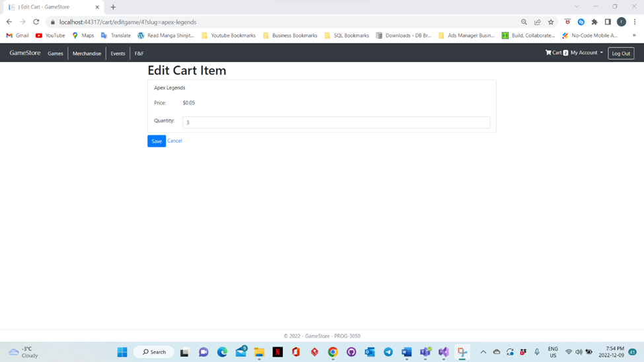Open the Youtube Bookmarks folder
Image resolution: width=644 pixels, height=362 pixels.
pos(229,35)
